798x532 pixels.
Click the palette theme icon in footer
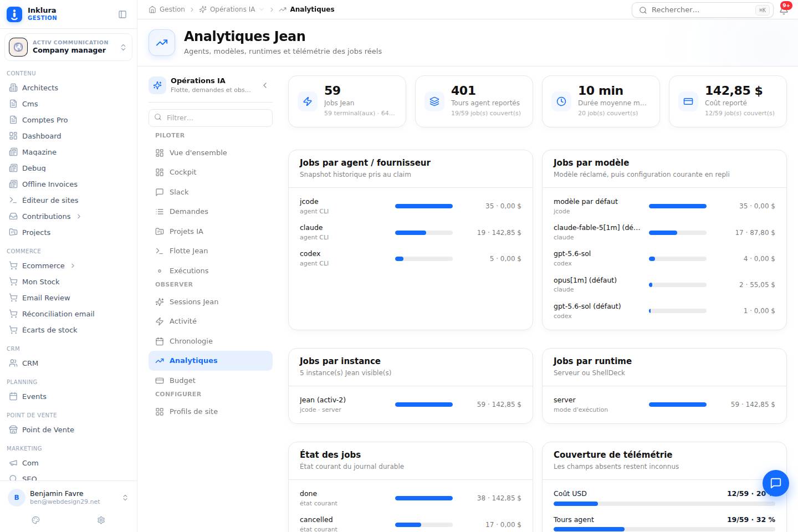tap(36, 520)
